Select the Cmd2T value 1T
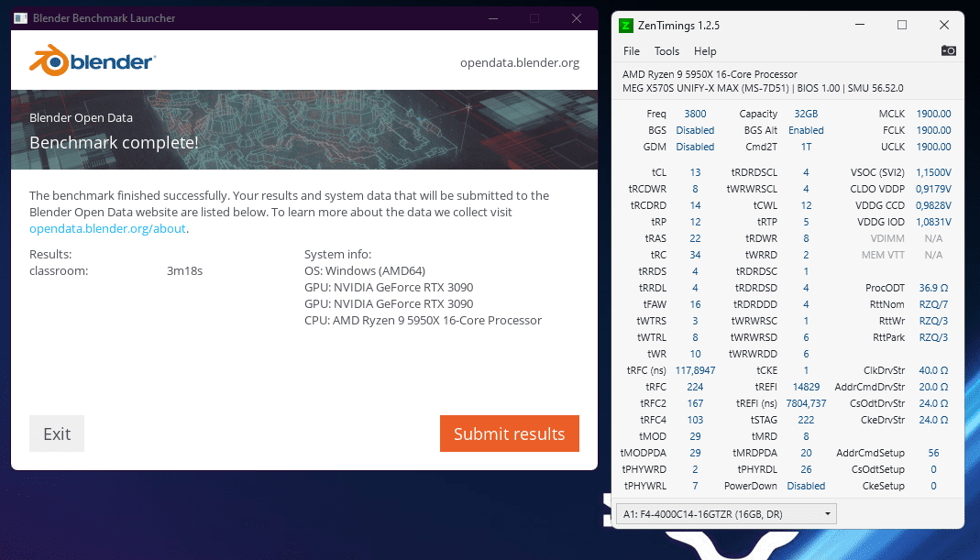Screen dimensions: 980x560 click(x=806, y=147)
